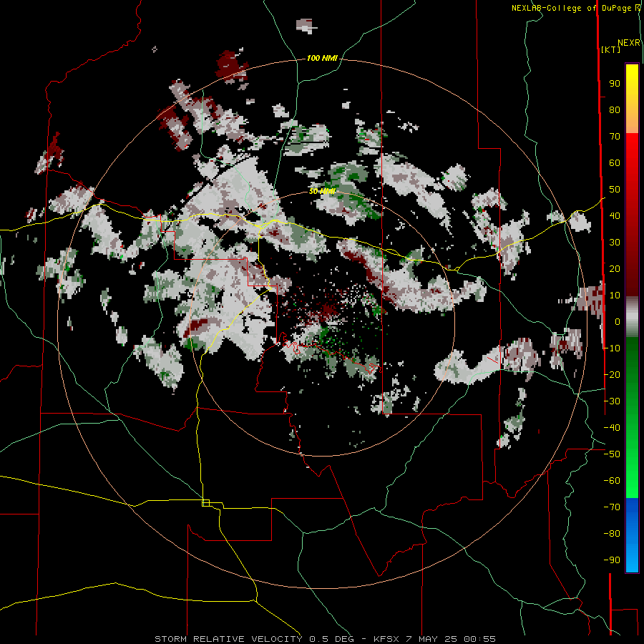
Task: Click the 100 NMI range ring label
Action: tap(322, 59)
